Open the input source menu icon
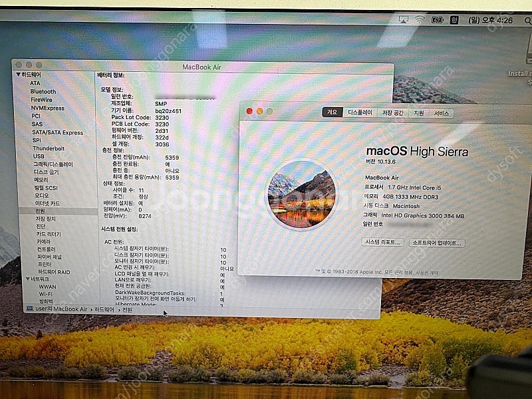 tap(456, 20)
